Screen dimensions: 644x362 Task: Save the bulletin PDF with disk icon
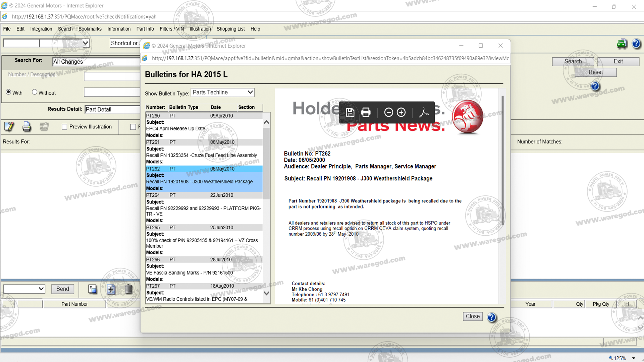tap(350, 113)
